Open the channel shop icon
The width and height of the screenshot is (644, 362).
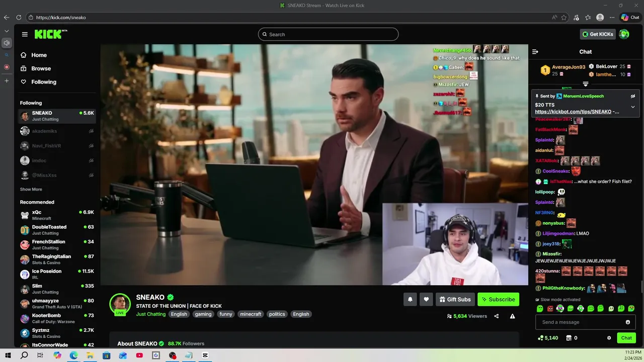569,338
